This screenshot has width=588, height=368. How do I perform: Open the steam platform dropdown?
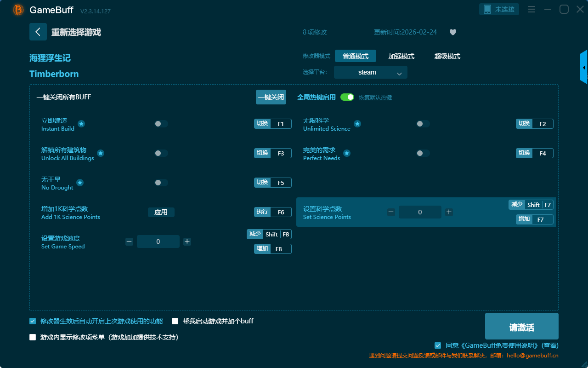[x=370, y=72]
